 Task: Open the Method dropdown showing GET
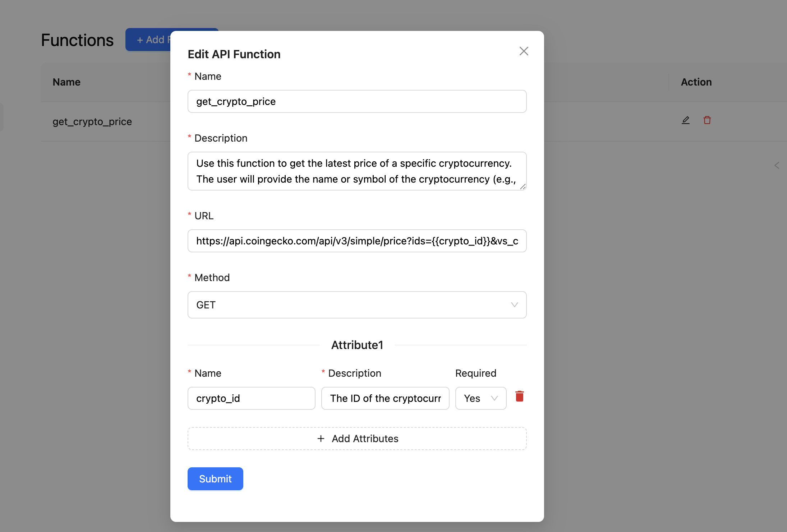pyautogui.click(x=357, y=305)
